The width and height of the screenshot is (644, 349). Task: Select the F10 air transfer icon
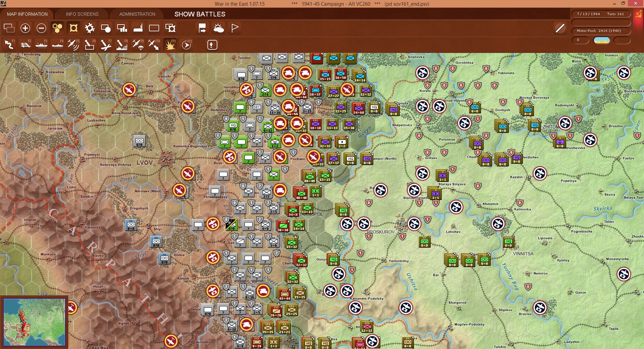point(154,45)
